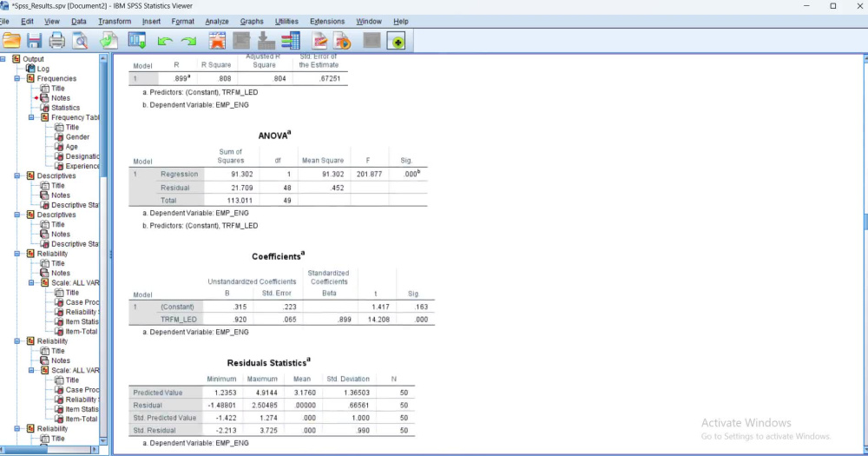
Task: Click the ANOVA table title
Action: tap(274, 135)
